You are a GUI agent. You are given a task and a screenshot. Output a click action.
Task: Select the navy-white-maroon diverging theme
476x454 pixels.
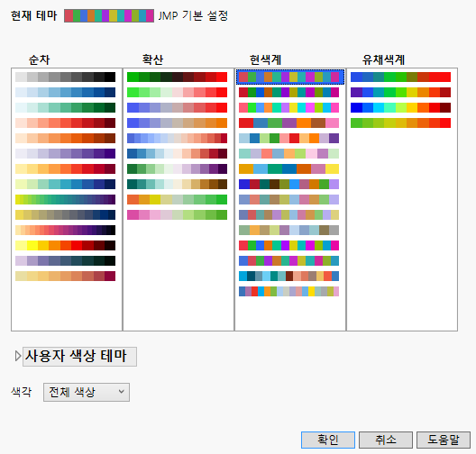[x=177, y=153]
